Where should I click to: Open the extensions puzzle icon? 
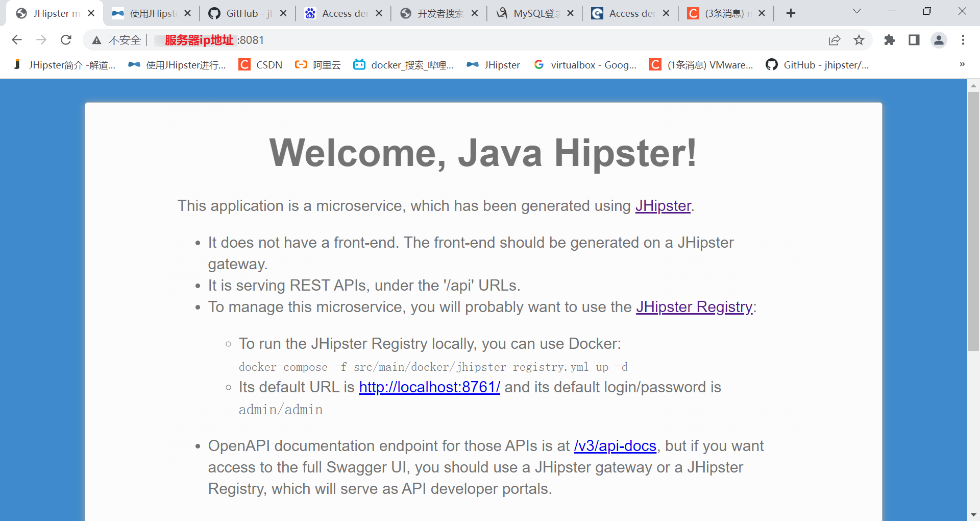890,40
